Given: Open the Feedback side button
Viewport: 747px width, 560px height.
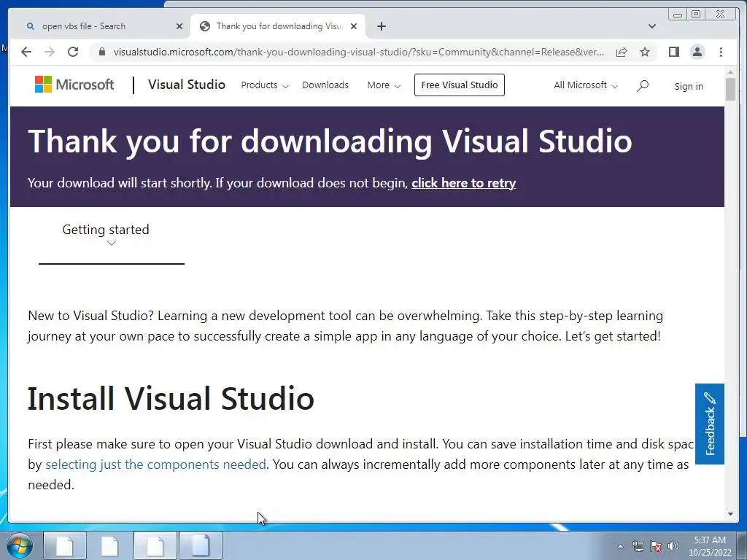Looking at the screenshot, I should pyautogui.click(x=709, y=424).
